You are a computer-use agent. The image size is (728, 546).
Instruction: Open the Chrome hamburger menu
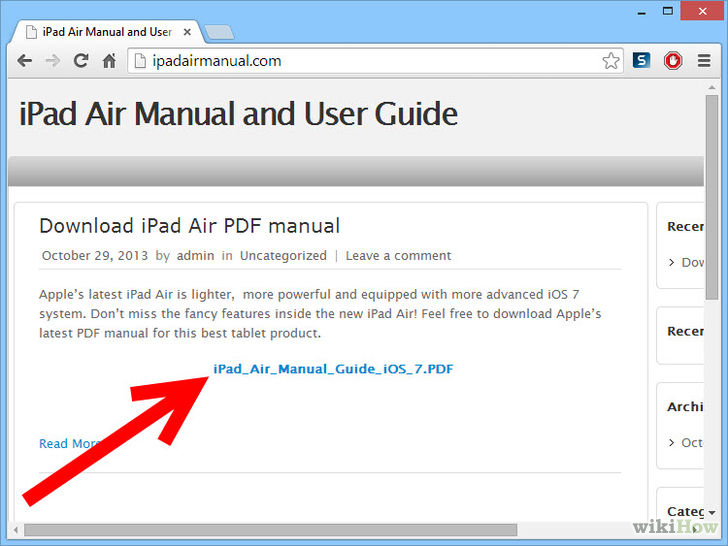(x=704, y=61)
